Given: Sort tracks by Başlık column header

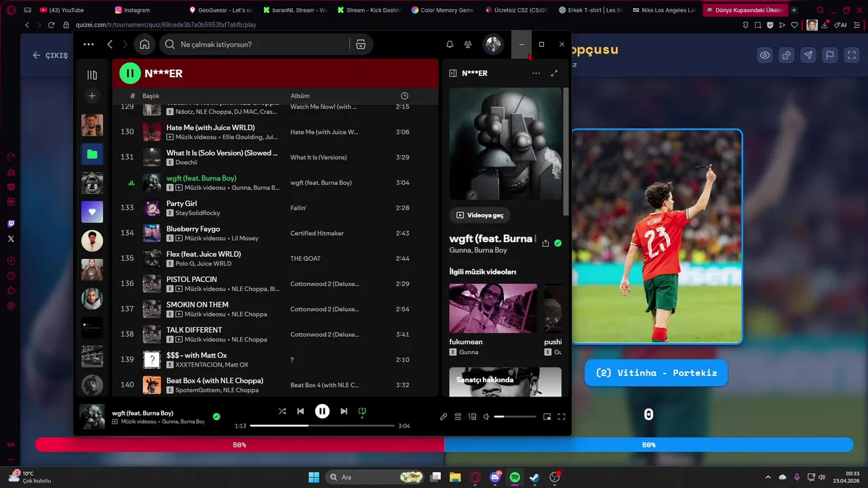Looking at the screenshot, I should pos(151,96).
